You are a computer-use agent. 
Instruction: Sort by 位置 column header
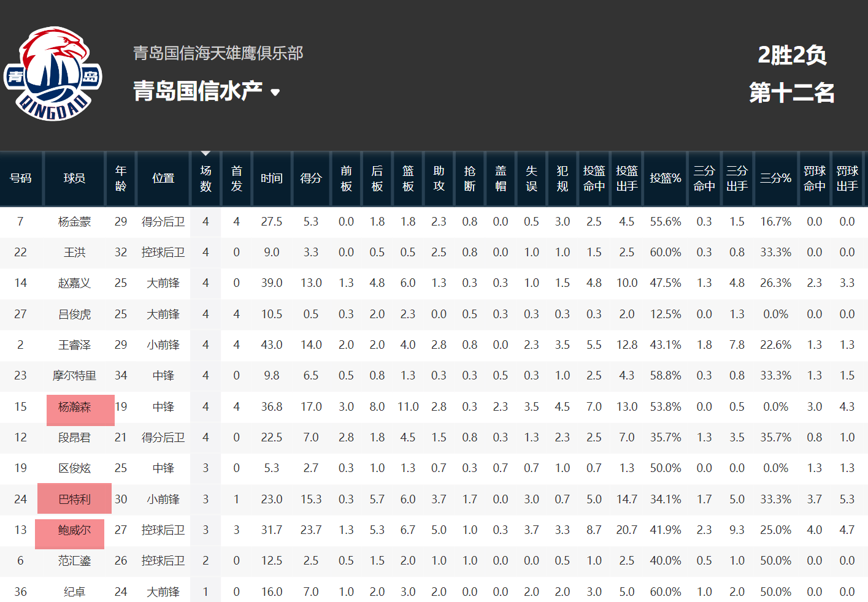click(163, 178)
